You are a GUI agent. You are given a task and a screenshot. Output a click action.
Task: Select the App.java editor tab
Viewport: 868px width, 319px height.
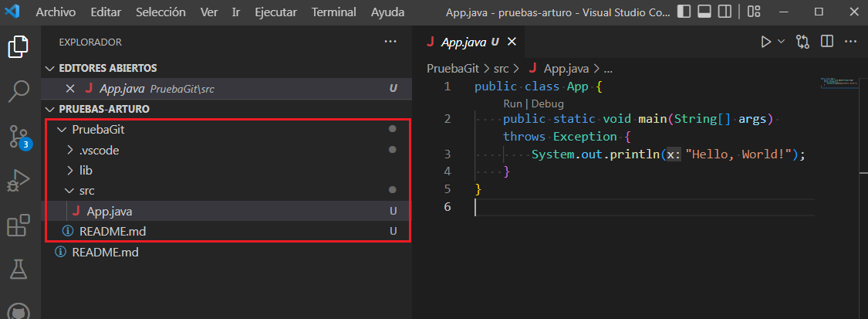point(469,42)
